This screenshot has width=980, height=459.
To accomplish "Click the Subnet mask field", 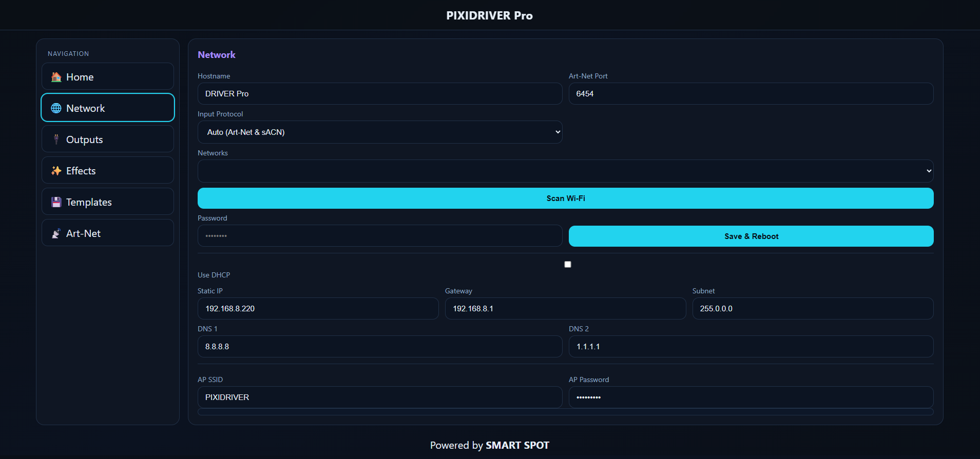I will point(812,309).
